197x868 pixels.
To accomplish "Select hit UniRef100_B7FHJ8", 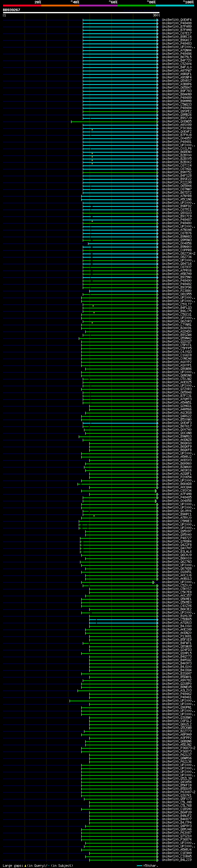I will [177, 135].
